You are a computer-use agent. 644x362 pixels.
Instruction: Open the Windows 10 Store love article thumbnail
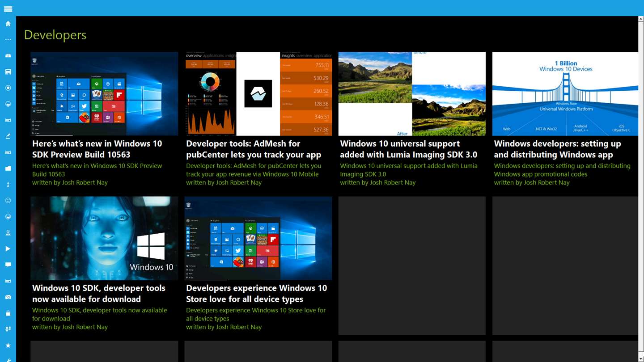258,238
